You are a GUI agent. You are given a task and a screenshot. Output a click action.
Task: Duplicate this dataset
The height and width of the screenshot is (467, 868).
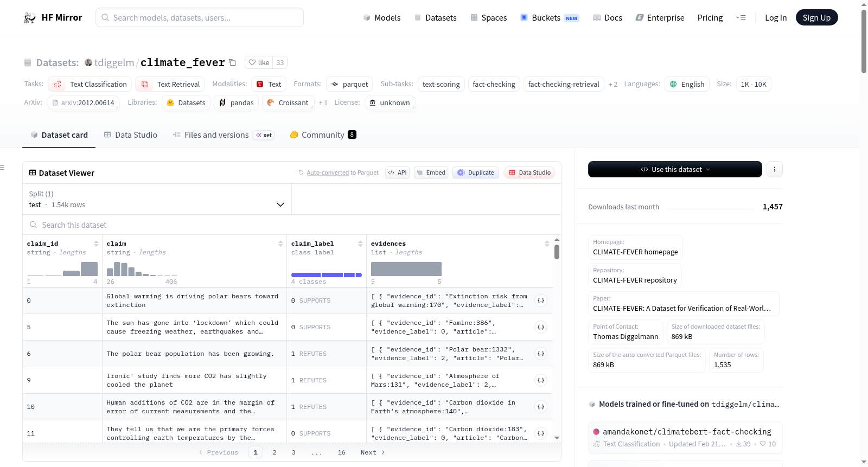coord(475,172)
